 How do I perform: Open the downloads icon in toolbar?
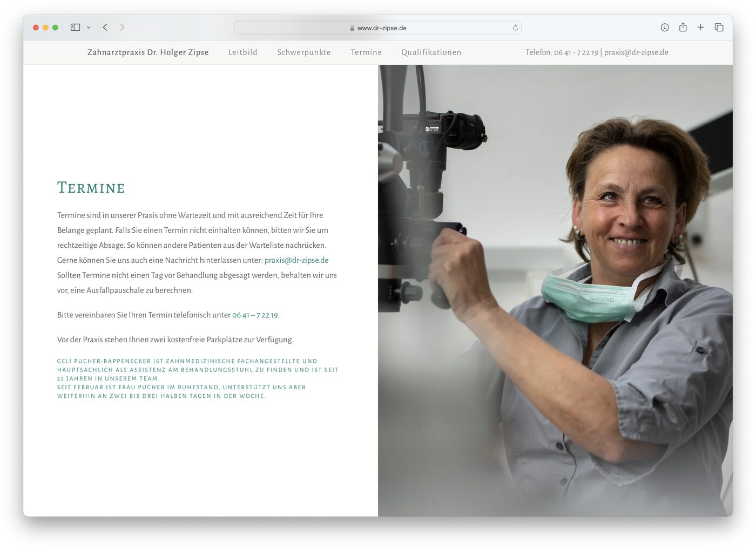pyautogui.click(x=665, y=28)
